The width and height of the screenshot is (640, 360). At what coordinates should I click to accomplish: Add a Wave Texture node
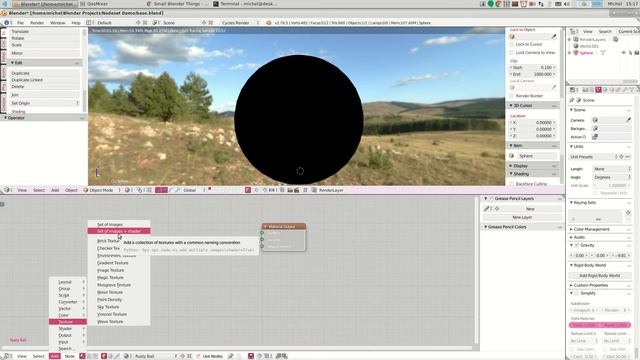[119, 322]
